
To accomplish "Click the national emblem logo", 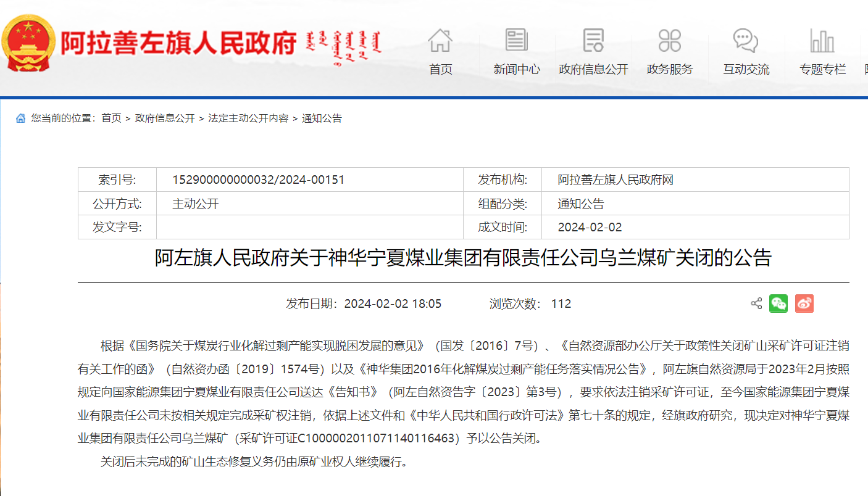I will click(29, 43).
